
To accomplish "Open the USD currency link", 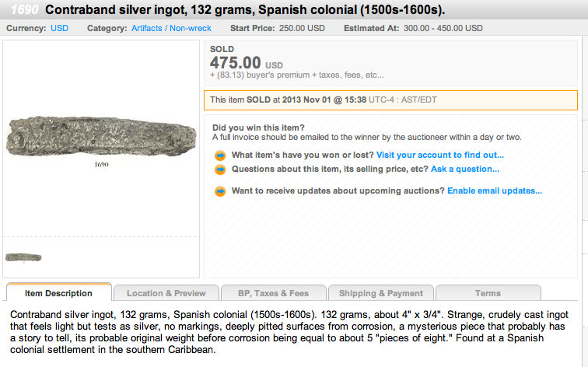I will pos(59,28).
